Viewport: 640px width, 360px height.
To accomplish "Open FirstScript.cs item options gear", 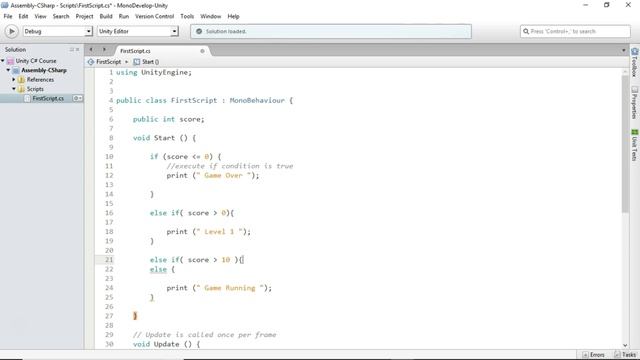I will click(x=78, y=98).
